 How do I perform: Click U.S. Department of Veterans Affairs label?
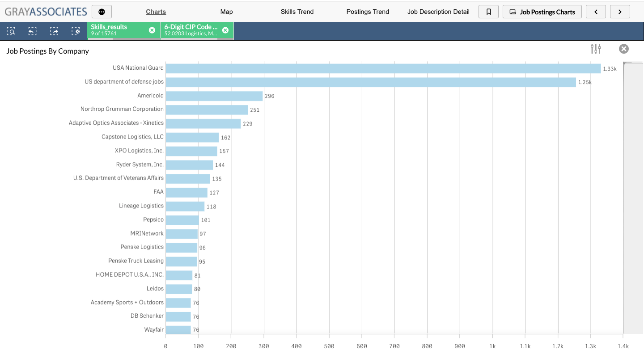tap(119, 178)
